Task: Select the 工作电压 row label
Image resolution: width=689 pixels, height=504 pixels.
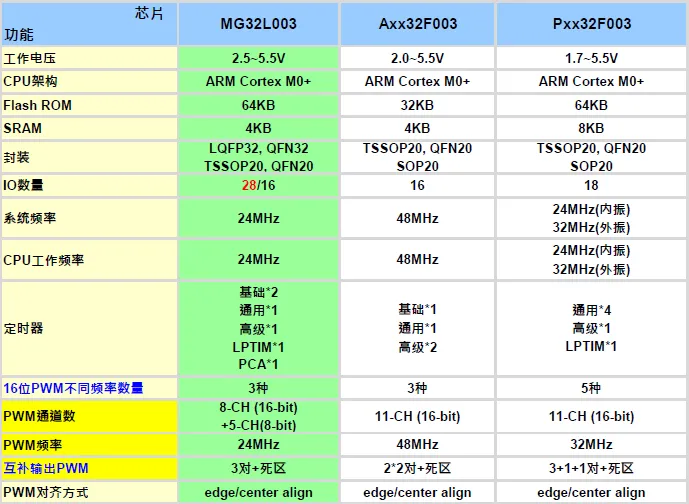Action: point(31,58)
